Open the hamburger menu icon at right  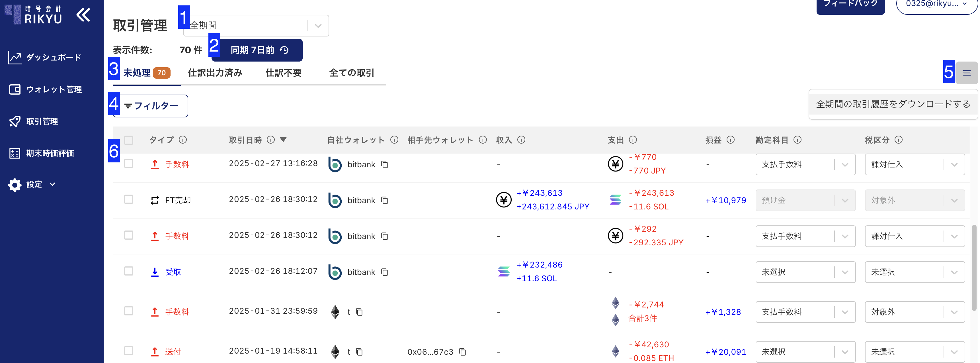pyautogui.click(x=966, y=73)
